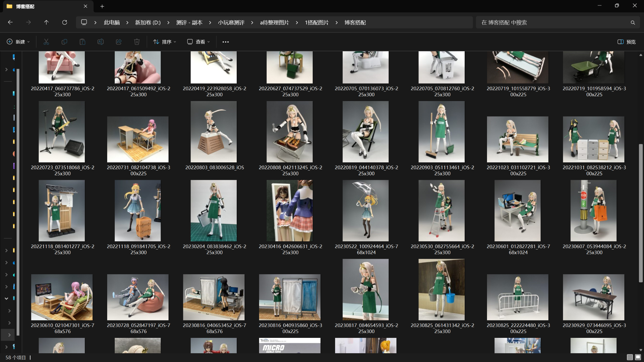Select thumbnail 20220803_083006528_iOS

pos(214,132)
